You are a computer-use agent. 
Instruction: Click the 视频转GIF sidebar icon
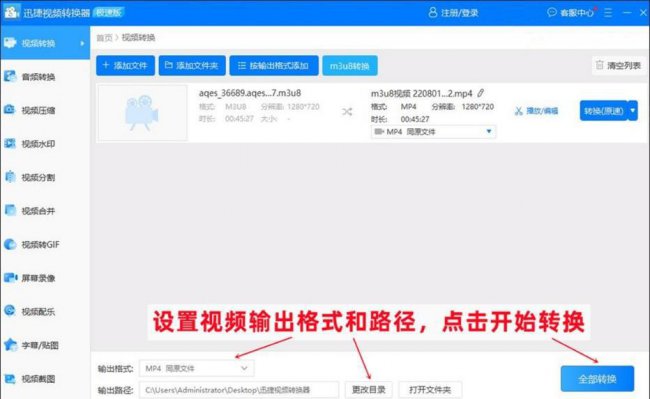point(10,244)
